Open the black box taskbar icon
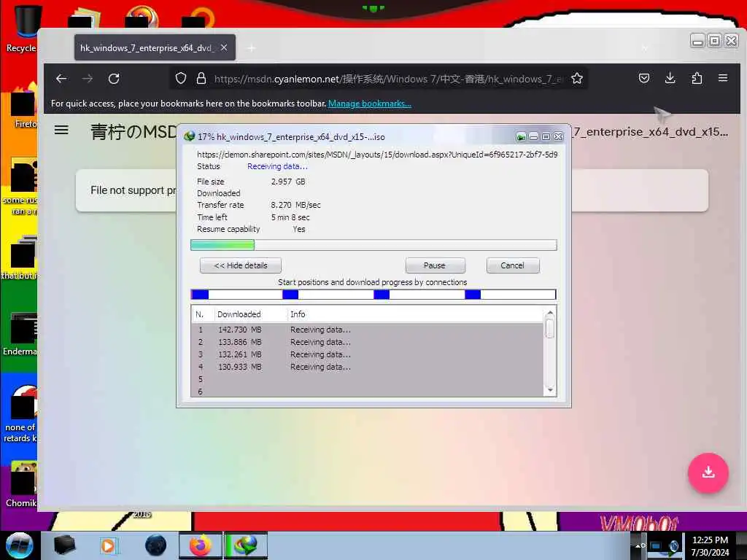 tap(64, 545)
